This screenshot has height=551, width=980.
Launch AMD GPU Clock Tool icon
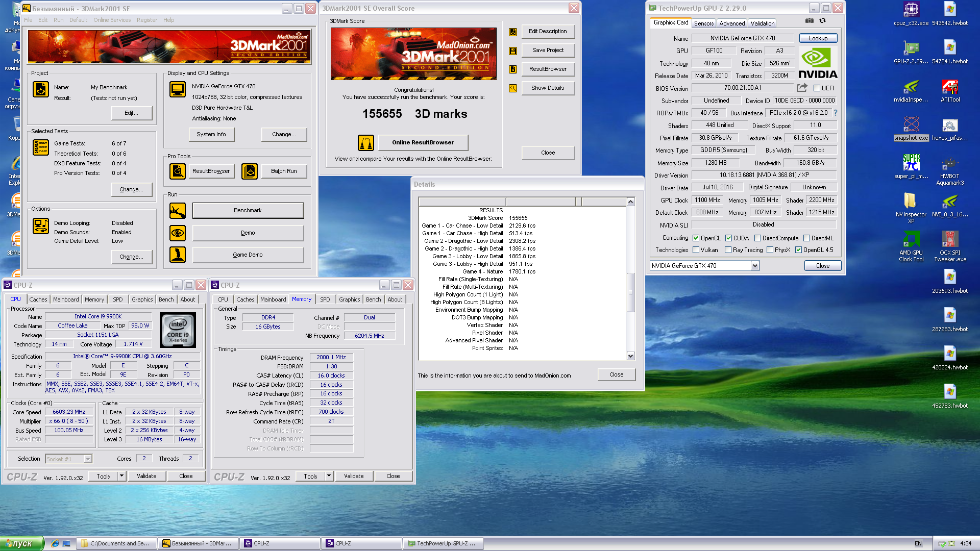(x=911, y=246)
